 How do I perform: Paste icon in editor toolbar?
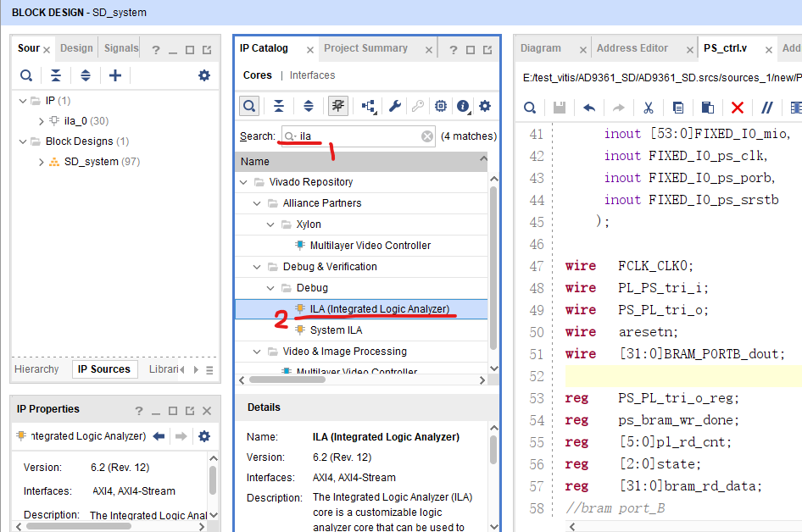coord(707,108)
